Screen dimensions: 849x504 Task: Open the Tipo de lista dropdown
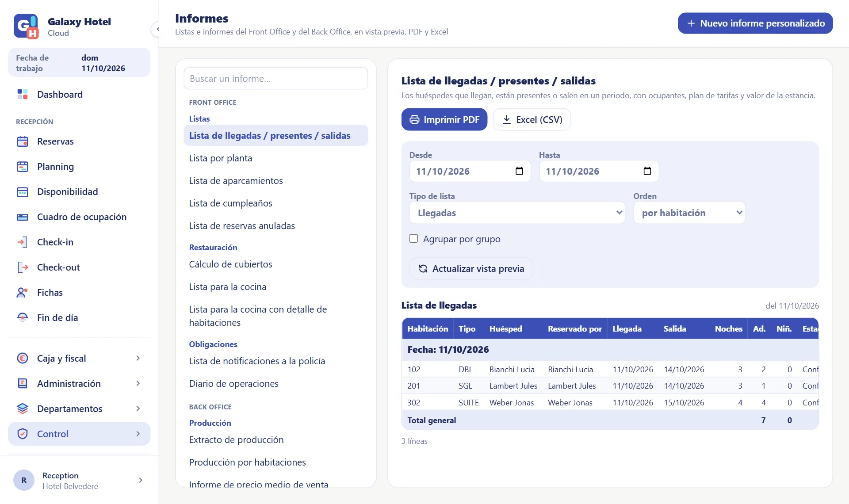[517, 213]
